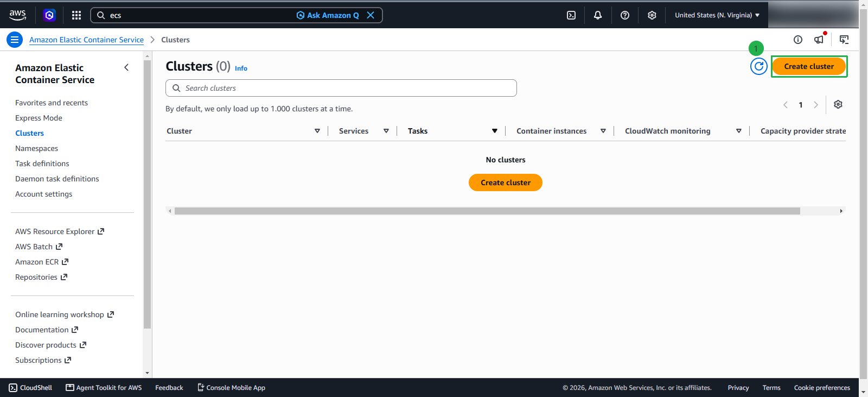Open Express Mode in sidebar

point(39,118)
